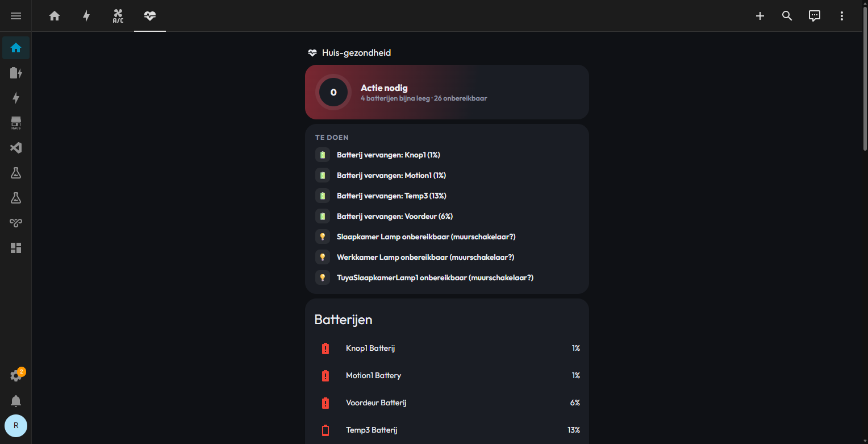
Task: Open the infinity-loop sidebar item
Action: (16, 223)
